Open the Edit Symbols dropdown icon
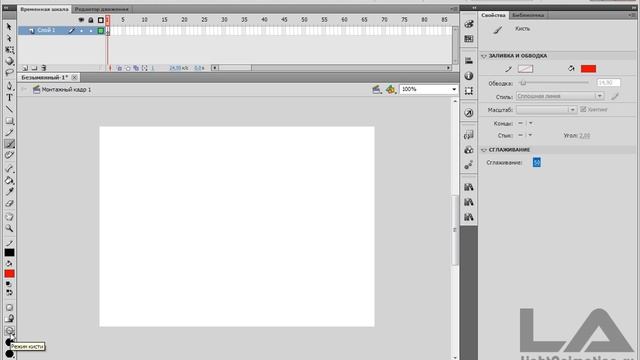This screenshot has height=360, width=640. (x=391, y=89)
